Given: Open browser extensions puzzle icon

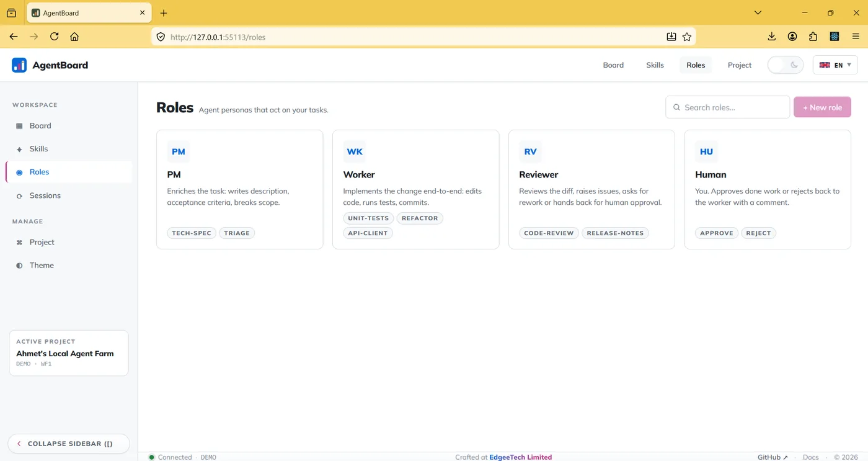Looking at the screenshot, I should tap(813, 37).
